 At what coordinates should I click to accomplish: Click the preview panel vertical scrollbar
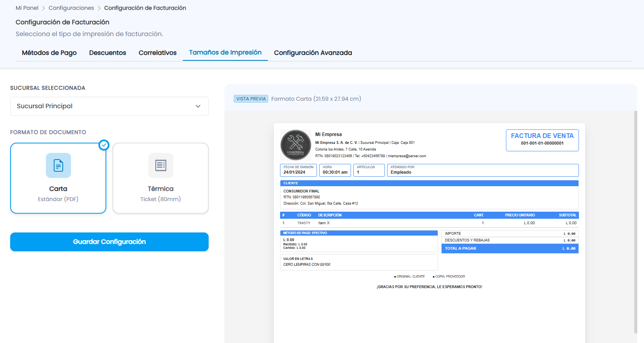(636, 221)
